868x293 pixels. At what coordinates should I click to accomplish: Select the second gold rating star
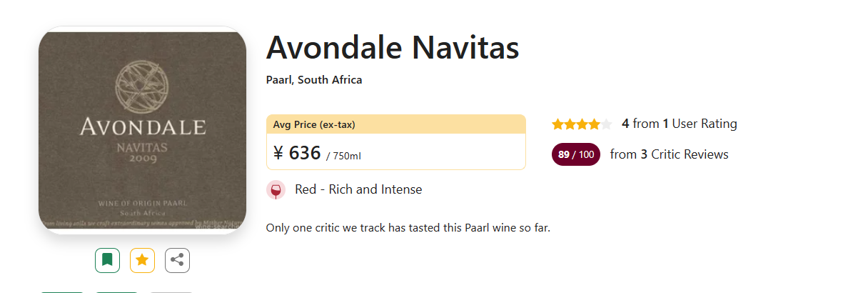coord(570,124)
